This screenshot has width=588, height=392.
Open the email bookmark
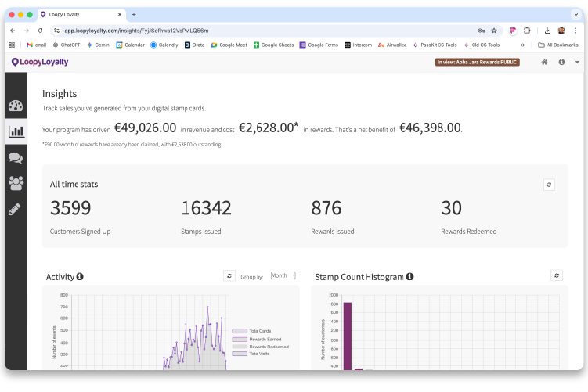pyautogui.click(x=36, y=45)
